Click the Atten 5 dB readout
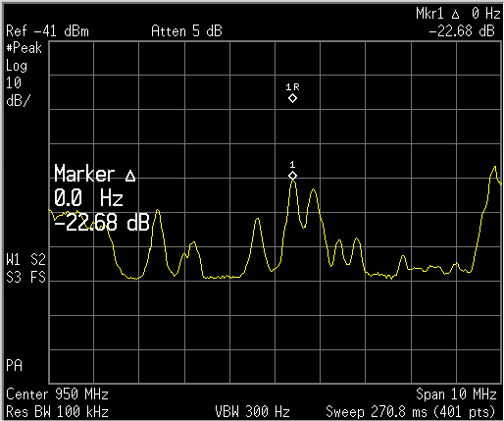This screenshot has width=504, height=421. 186,31
